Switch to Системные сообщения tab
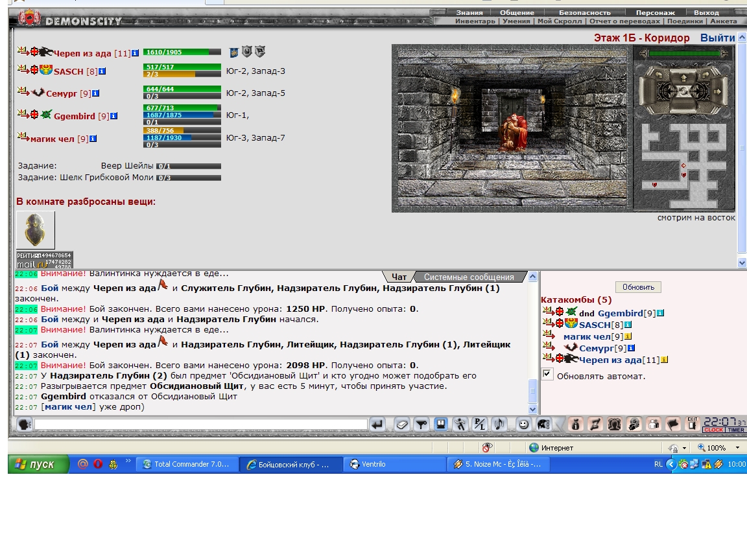Screen dimensions: 747x560 469,277
